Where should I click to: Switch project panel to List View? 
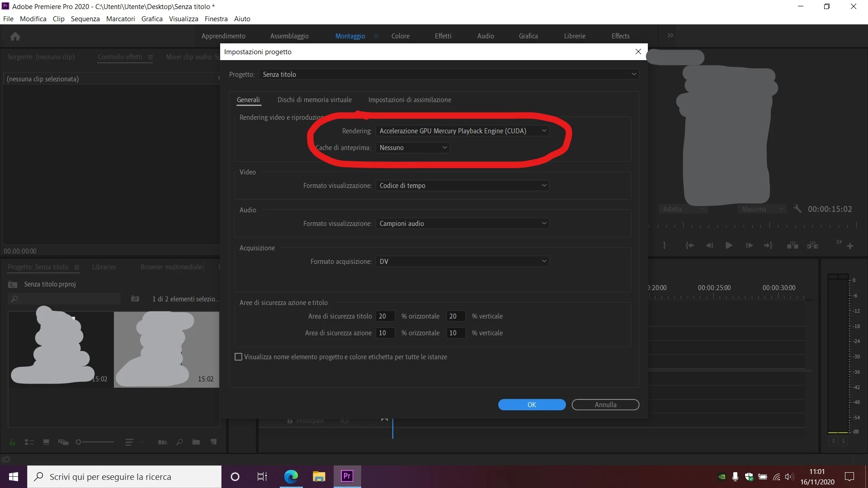pyautogui.click(x=29, y=442)
